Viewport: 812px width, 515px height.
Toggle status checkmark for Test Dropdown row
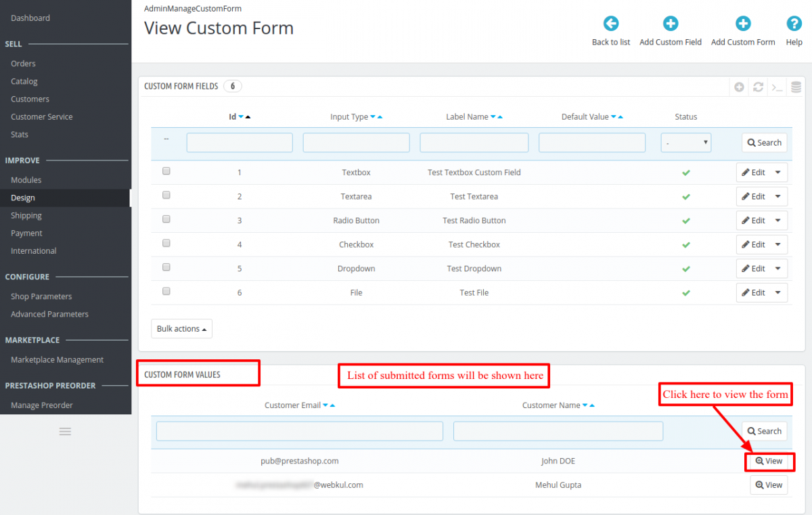[686, 269]
